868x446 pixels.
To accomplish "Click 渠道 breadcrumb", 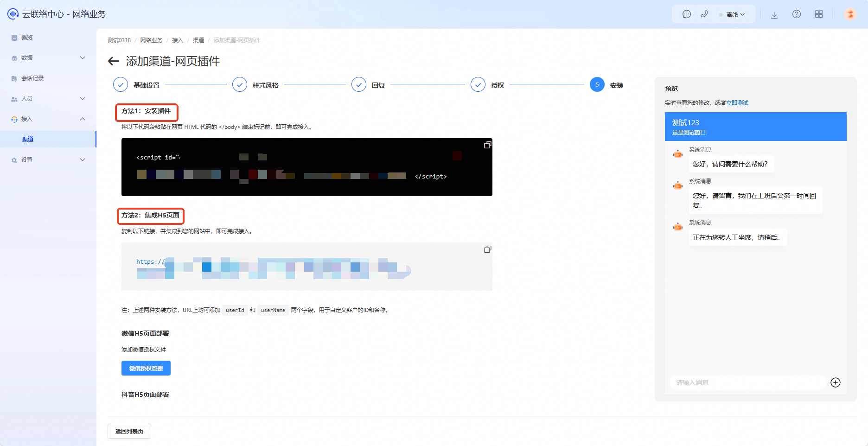I will click(x=198, y=40).
